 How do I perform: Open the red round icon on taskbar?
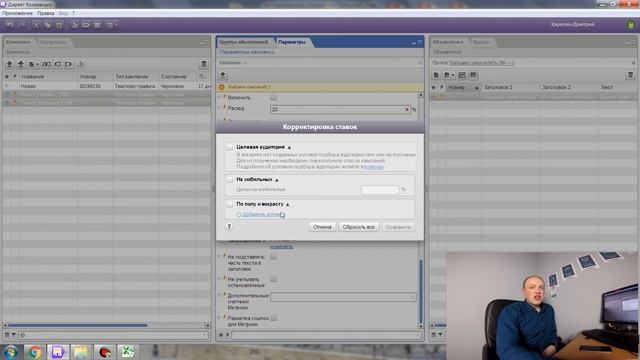[104, 352]
